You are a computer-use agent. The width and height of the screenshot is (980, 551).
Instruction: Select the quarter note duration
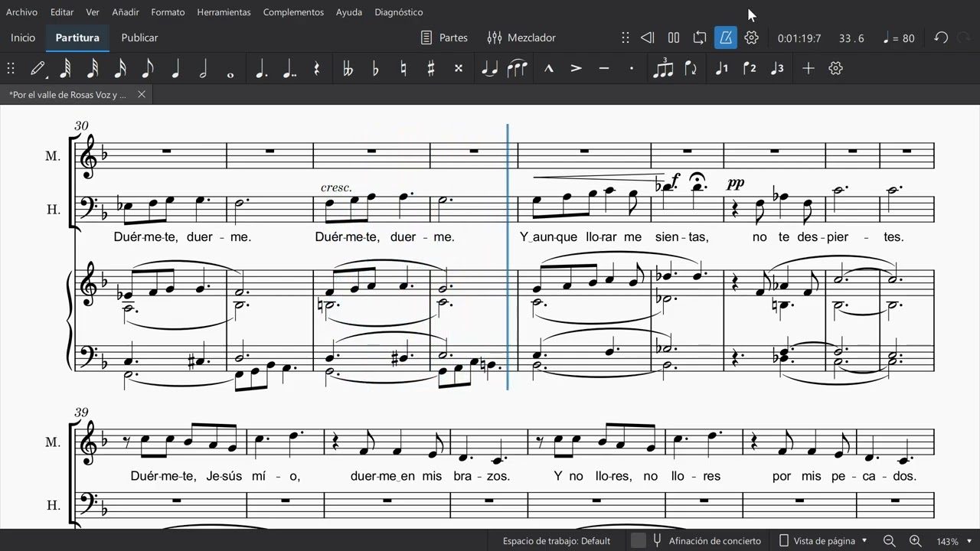click(175, 68)
